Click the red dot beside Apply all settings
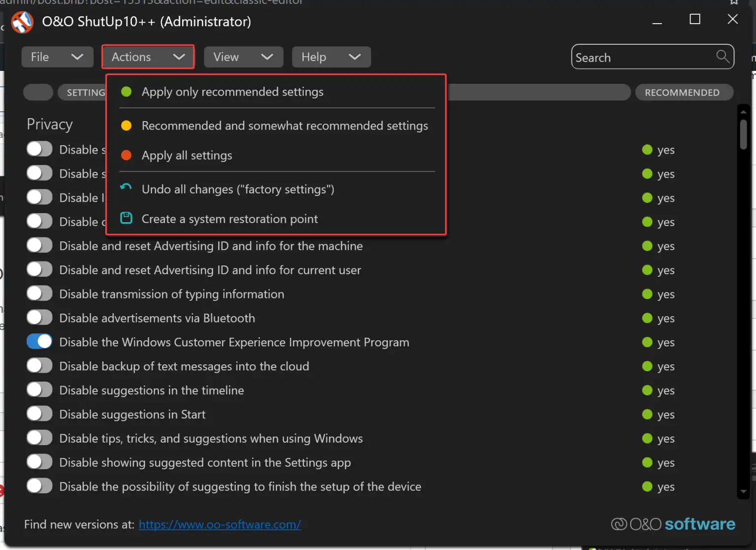The height and width of the screenshot is (550, 756). pyautogui.click(x=126, y=155)
